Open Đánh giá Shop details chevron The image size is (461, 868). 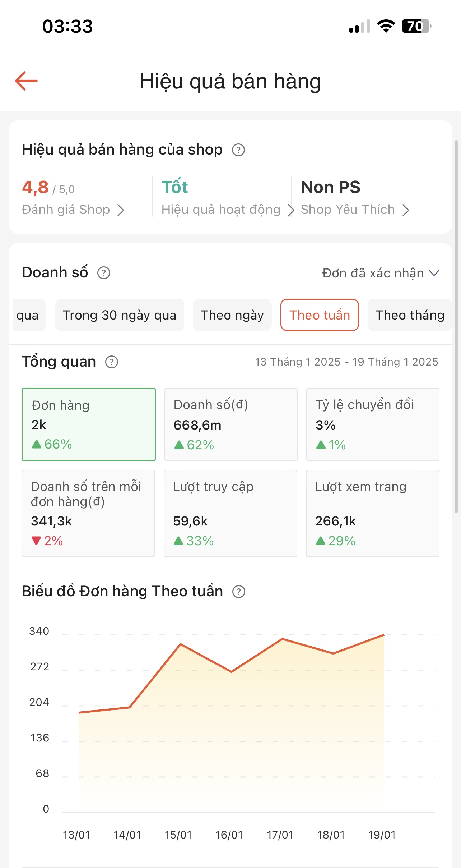tap(121, 210)
